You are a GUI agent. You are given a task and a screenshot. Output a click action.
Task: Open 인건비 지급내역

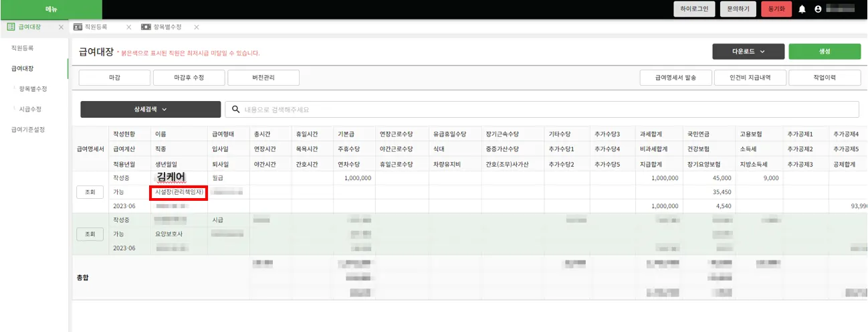(750, 78)
